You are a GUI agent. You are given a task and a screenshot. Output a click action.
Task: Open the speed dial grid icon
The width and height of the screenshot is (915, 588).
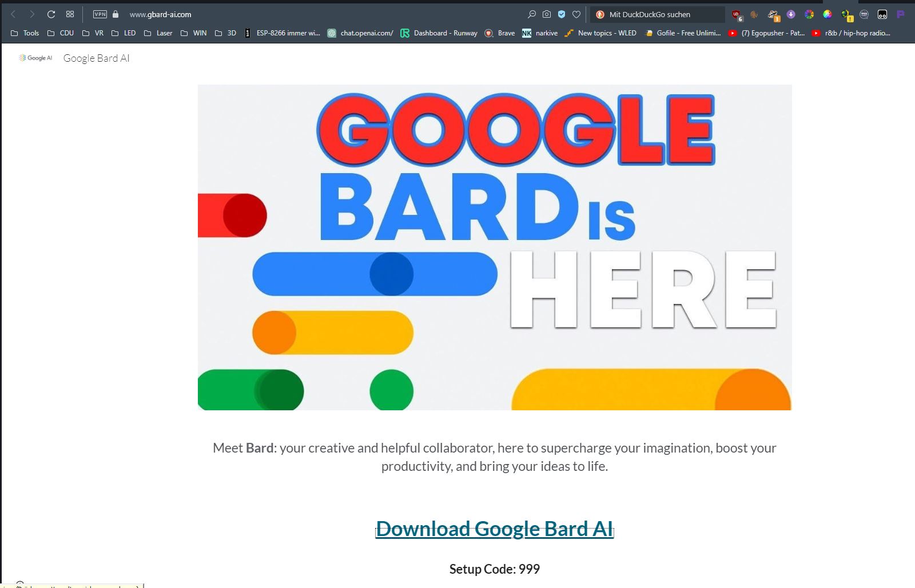click(70, 14)
